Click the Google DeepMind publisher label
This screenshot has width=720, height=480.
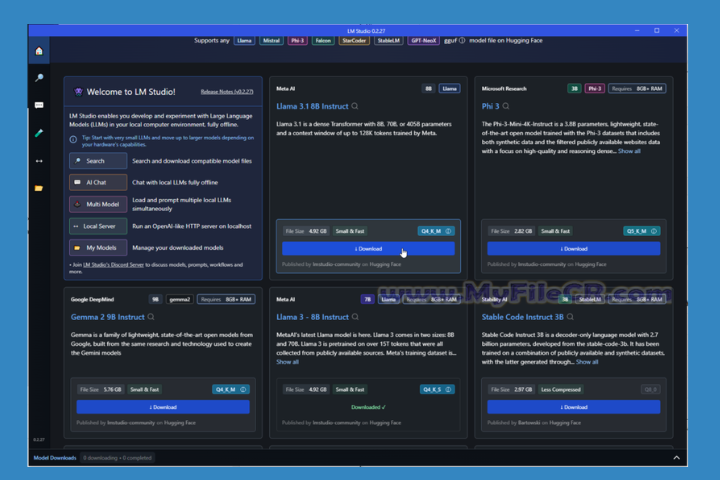[x=92, y=299]
